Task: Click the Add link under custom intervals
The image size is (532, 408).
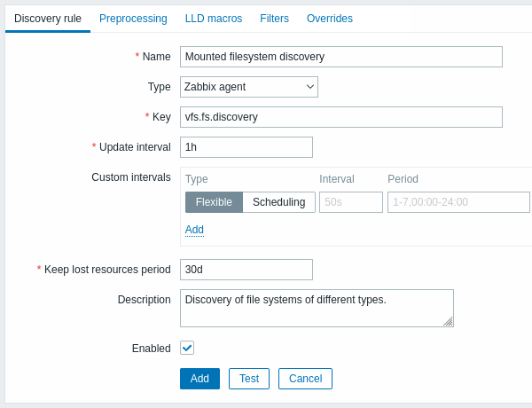Action: 194,230
